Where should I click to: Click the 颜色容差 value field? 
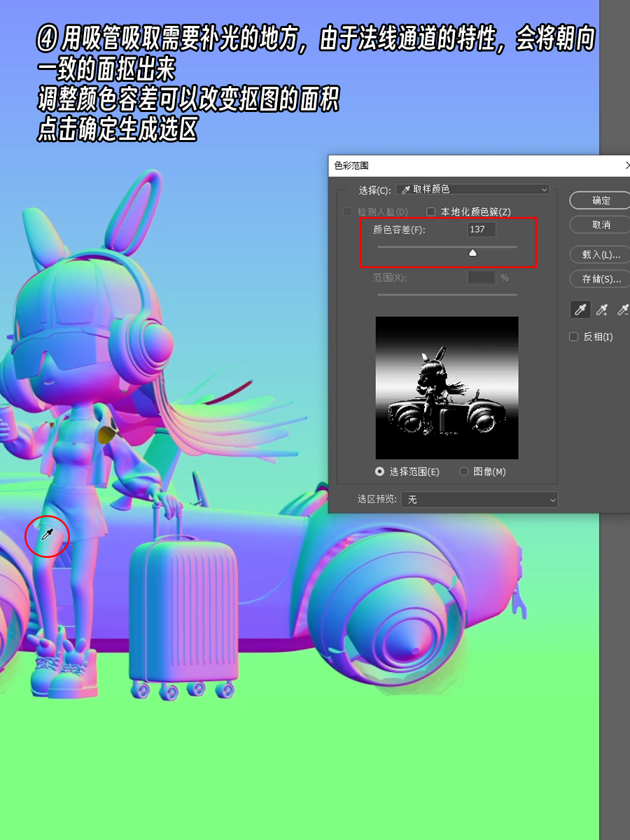(x=482, y=230)
